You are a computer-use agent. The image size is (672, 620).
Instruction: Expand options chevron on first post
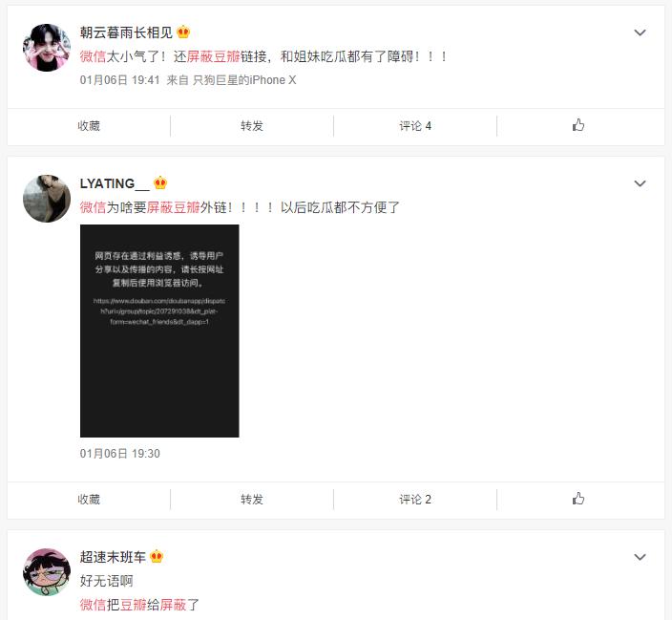[x=640, y=32]
